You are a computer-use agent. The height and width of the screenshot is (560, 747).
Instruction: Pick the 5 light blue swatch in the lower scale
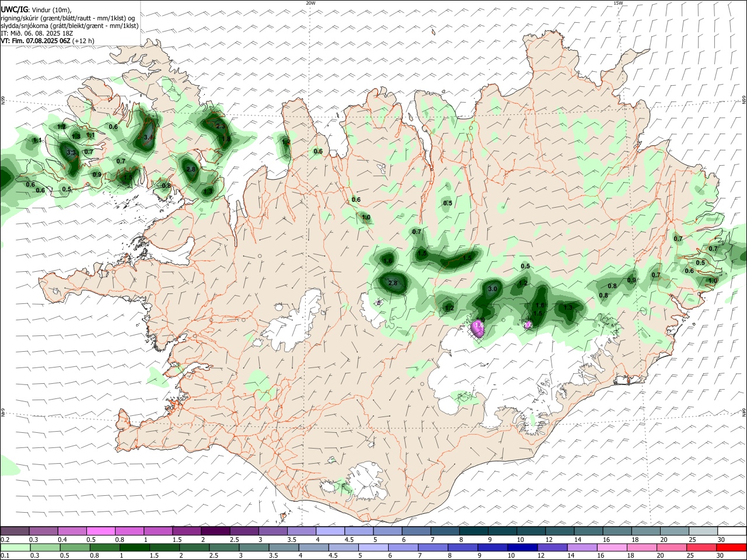pos(373,547)
